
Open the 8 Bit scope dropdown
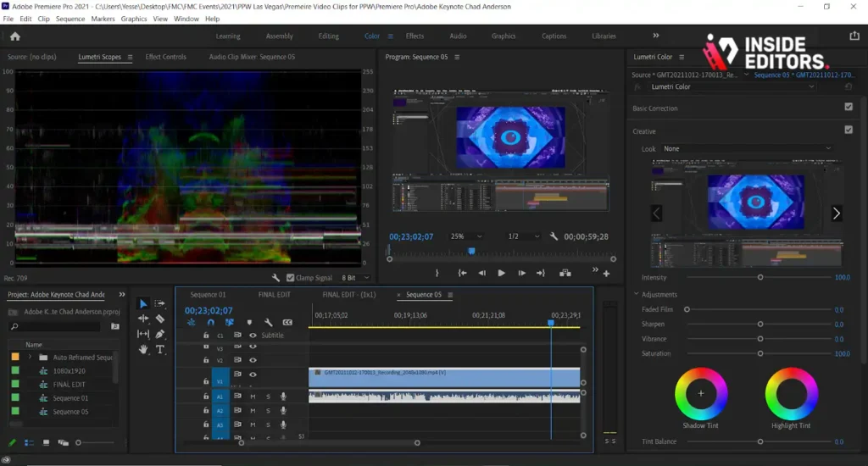click(x=355, y=278)
